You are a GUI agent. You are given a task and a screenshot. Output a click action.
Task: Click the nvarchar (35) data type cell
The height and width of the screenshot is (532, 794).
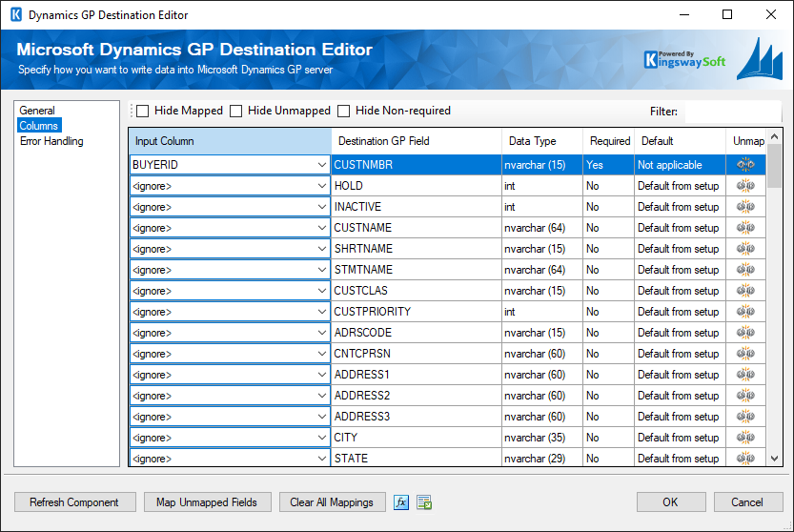coord(541,438)
